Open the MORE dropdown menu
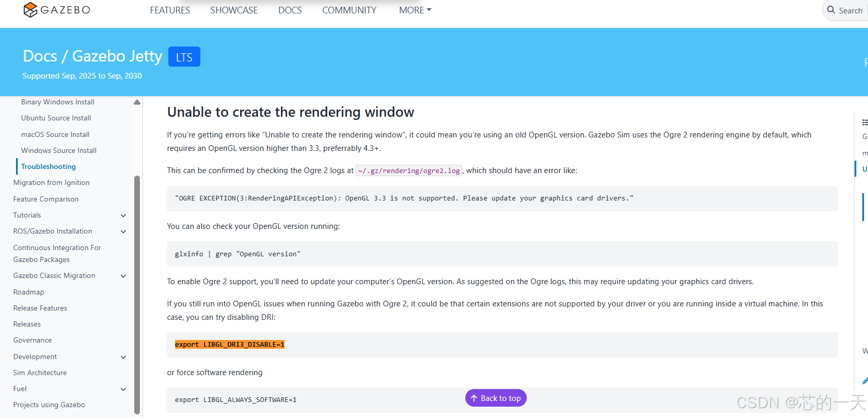Screen dimensions: 868x418 (x=415, y=10)
